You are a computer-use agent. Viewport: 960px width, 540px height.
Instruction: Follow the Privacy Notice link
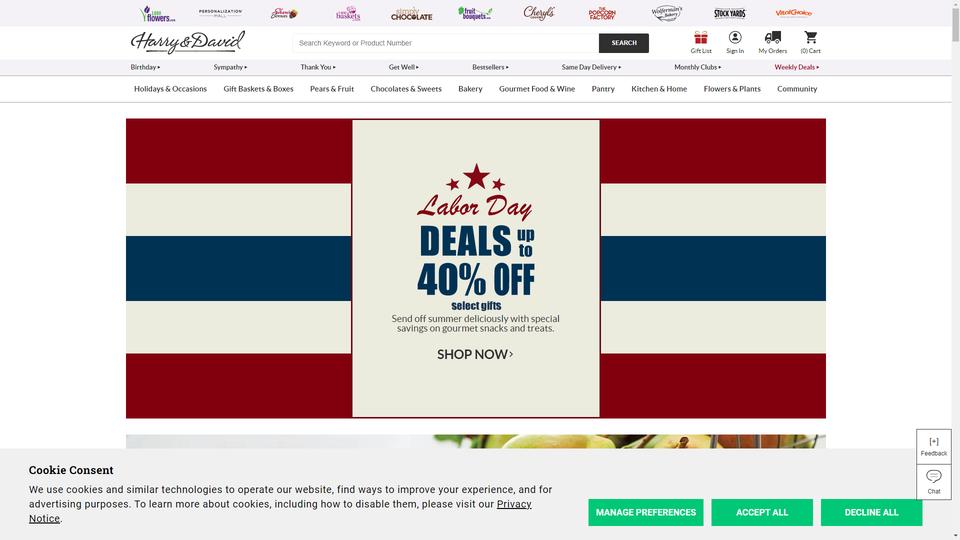[280, 511]
